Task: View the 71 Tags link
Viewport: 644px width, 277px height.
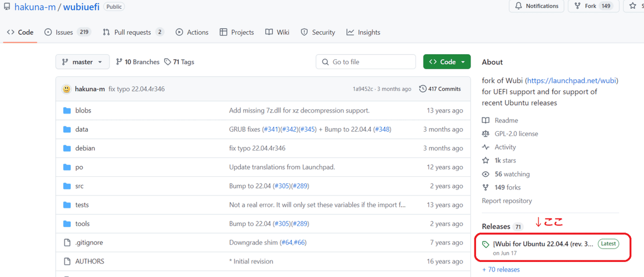Action: (179, 62)
